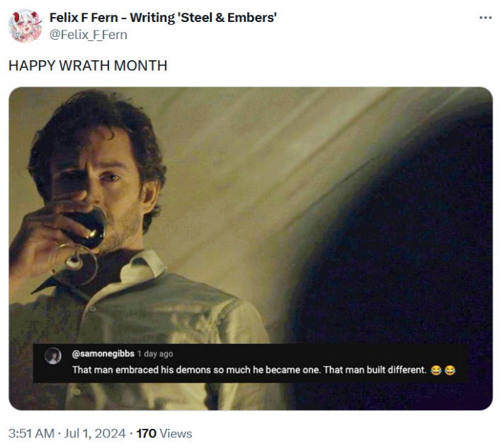The image size is (503, 448).
Task: Click the first laughing emoji in comment
Action: [436, 370]
